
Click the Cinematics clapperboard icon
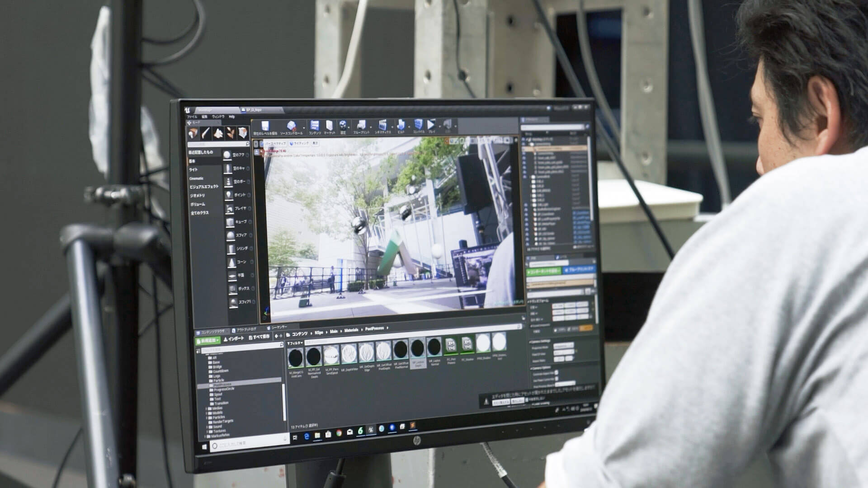382,125
